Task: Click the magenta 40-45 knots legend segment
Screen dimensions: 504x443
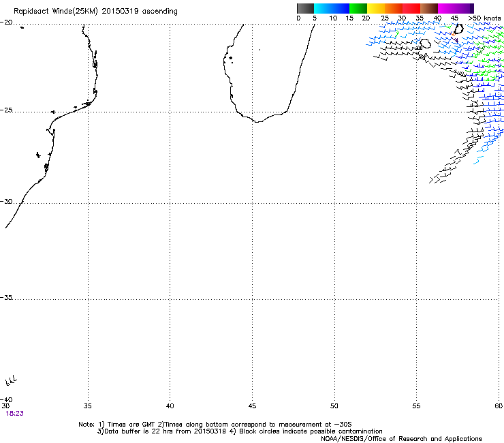Action: coord(447,8)
